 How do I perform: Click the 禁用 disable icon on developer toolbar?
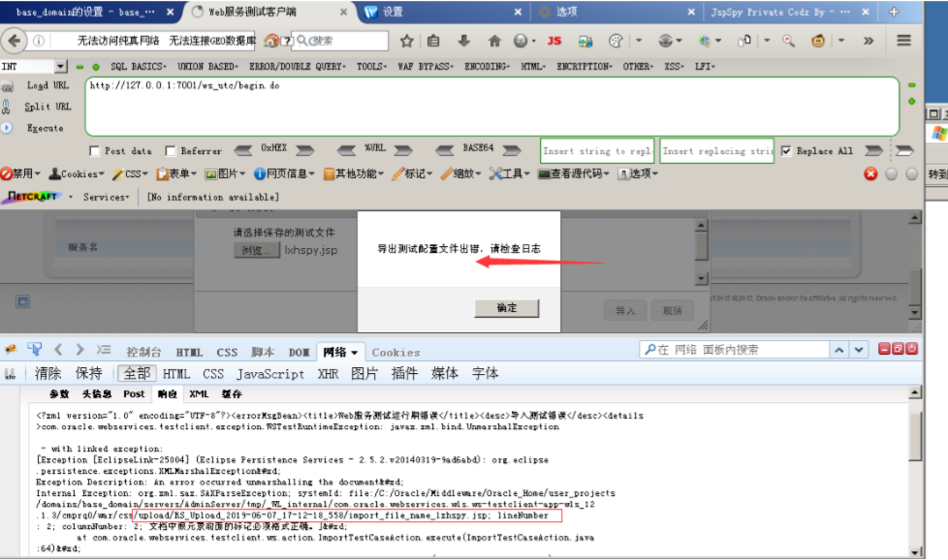tap(10, 174)
